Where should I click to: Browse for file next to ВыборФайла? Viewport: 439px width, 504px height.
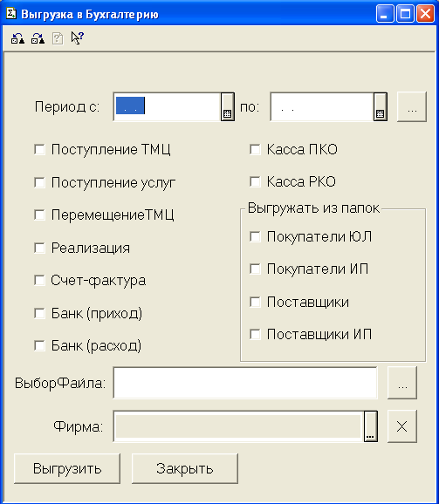(402, 383)
